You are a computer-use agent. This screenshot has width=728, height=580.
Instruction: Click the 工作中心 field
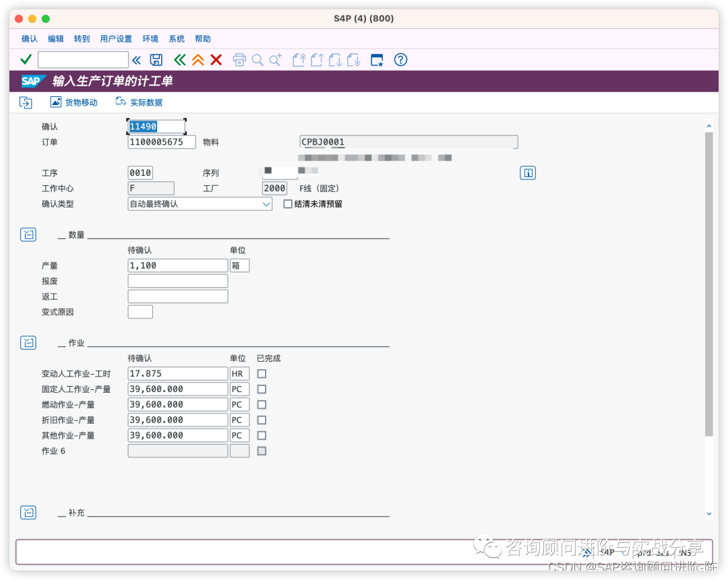[151, 188]
